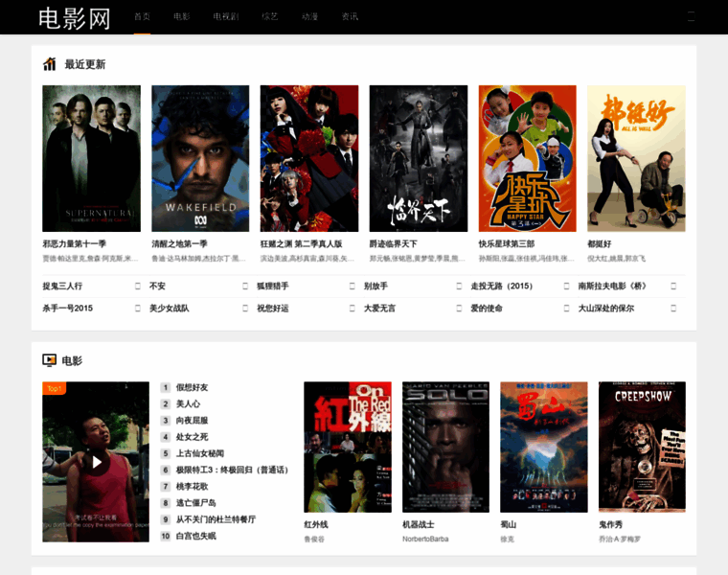Open the 都挺好 All Is Well poster
Image resolution: width=728 pixels, height=575 pixels.
[x=636, y=158]
